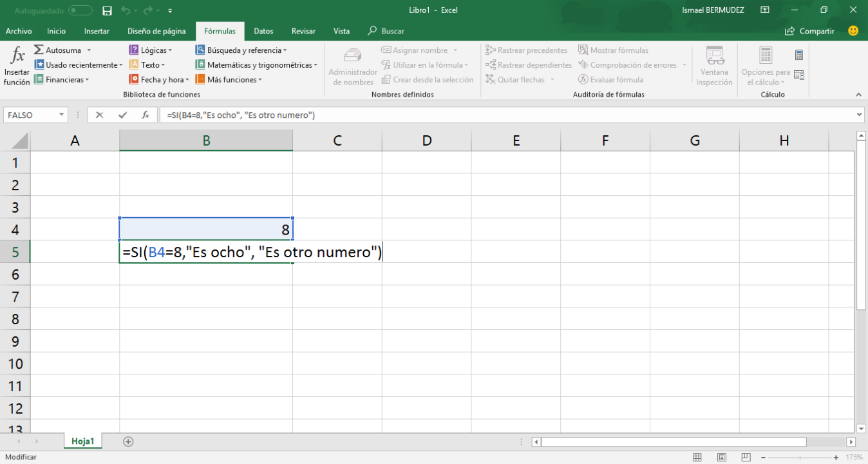Select the Autosuma function
868x464 pixels.
pyautogui.click(x=59, y=50)
